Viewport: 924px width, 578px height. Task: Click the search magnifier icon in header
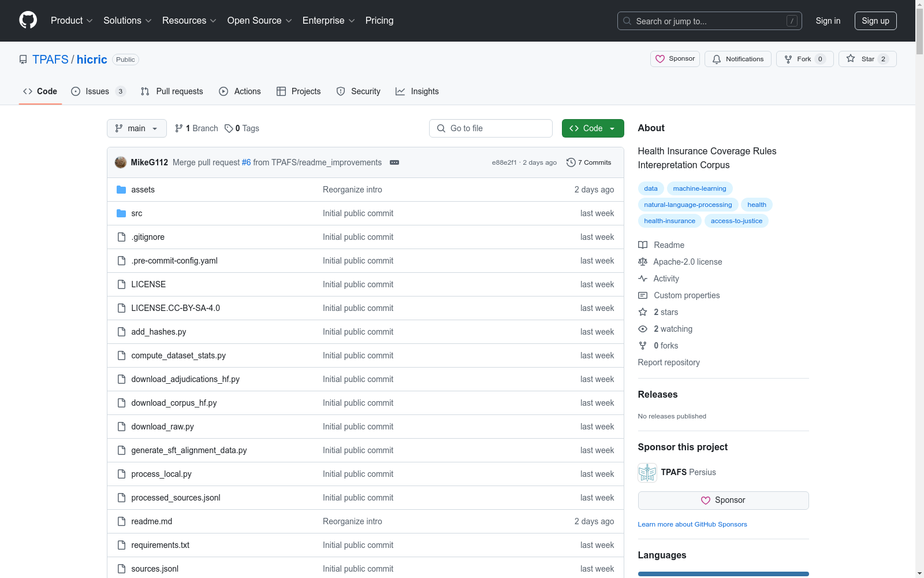[627, 21]
